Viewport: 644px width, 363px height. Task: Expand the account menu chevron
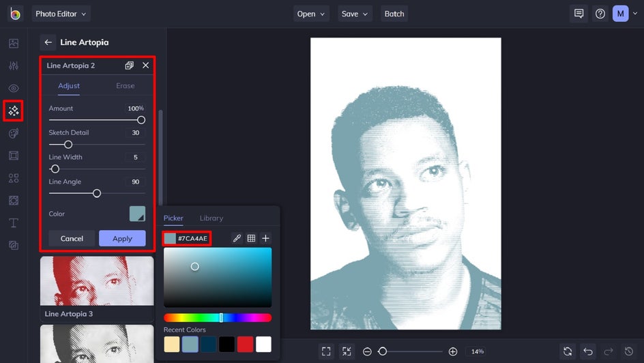point(635,14)
